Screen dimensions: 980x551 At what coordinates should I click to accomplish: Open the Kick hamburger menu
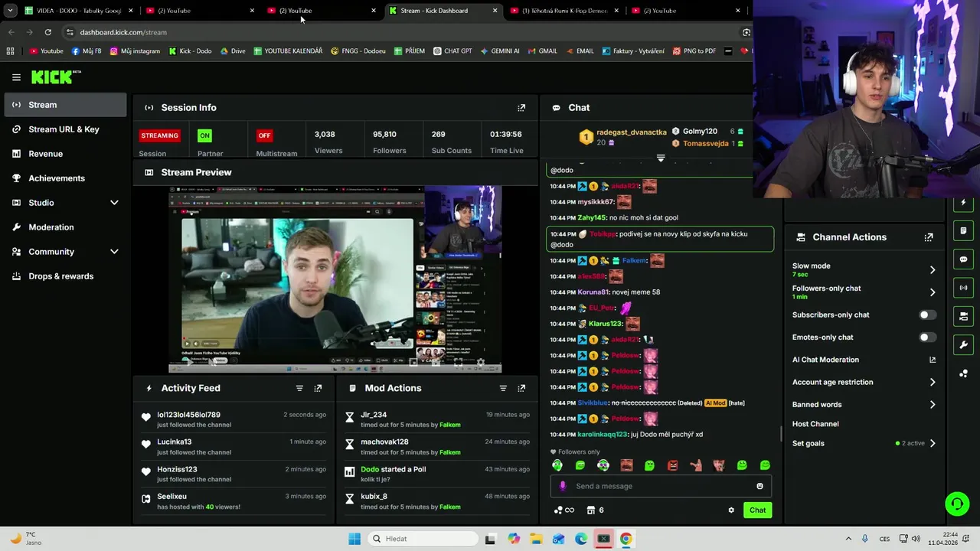[x=16, y=77]
